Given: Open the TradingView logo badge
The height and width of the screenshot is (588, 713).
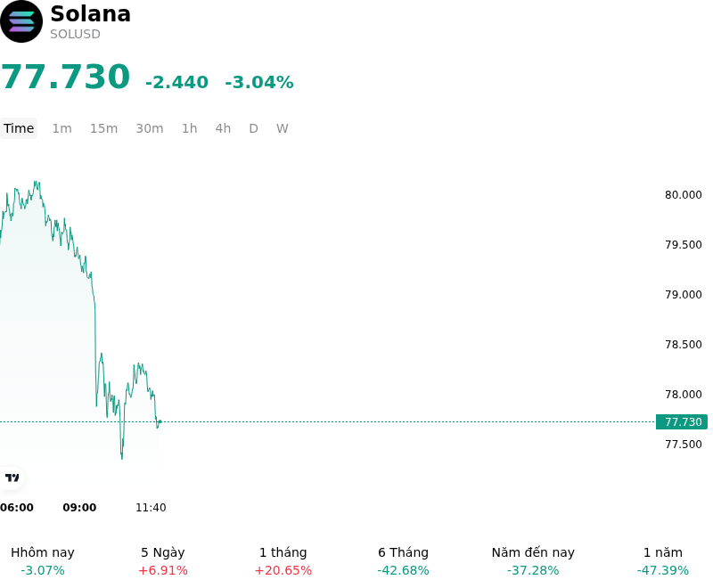Looking at the screenshot, I should (x=12, y=478).
